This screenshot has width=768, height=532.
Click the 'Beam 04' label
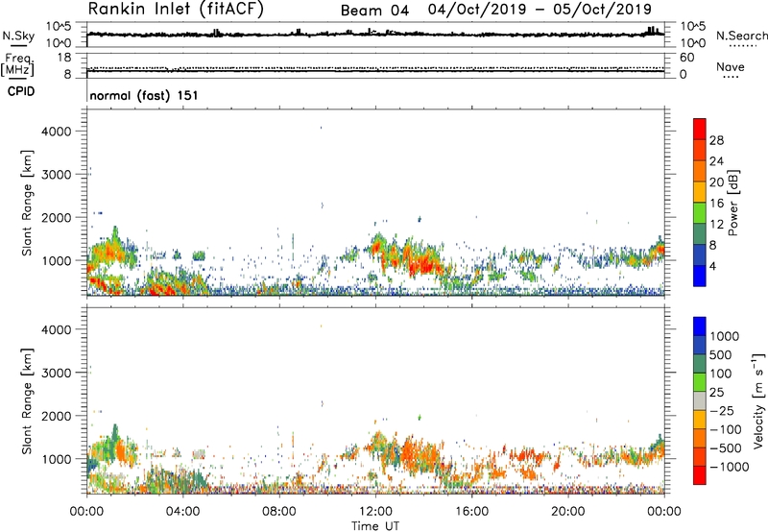pos(374,11)
